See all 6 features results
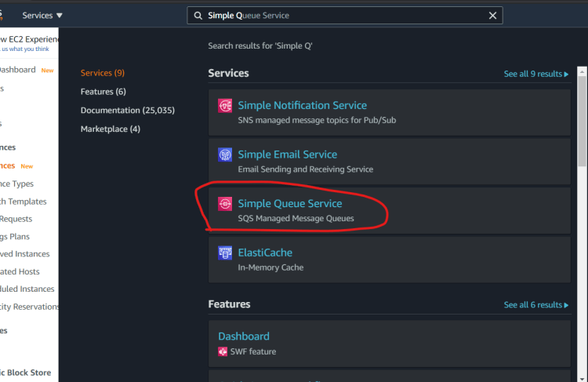The width and height of the screenshot is (588, 382). 536,304
